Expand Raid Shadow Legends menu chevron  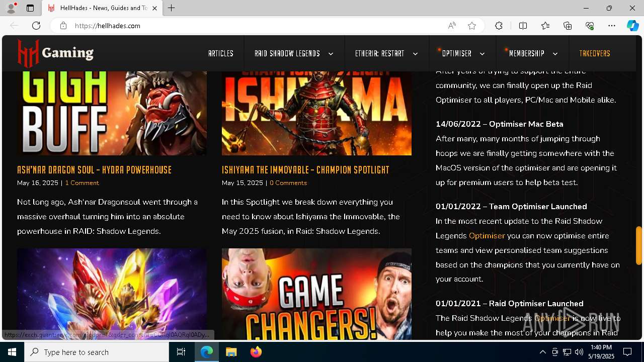[331, 54]
